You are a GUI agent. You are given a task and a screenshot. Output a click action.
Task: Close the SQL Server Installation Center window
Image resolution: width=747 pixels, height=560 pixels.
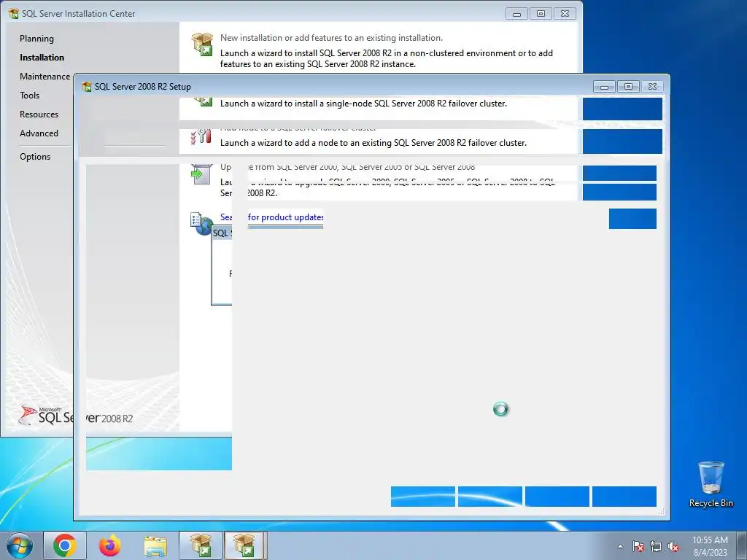(565, 14)
